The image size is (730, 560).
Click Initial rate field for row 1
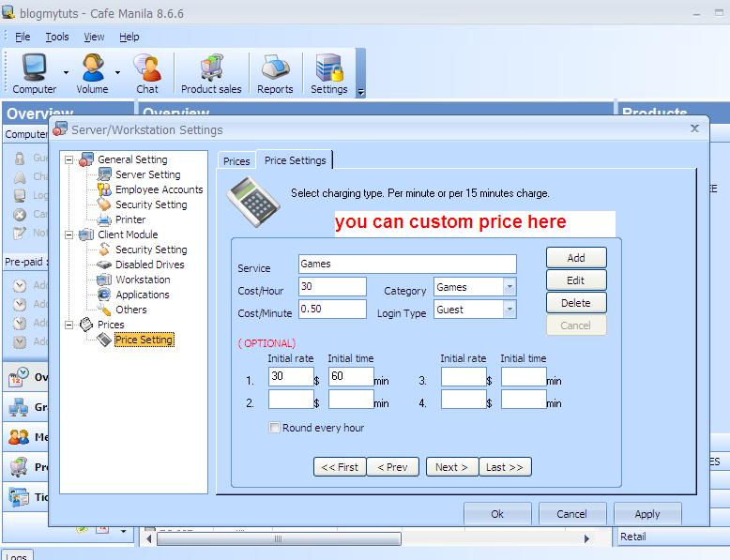(x=291, y=376)
